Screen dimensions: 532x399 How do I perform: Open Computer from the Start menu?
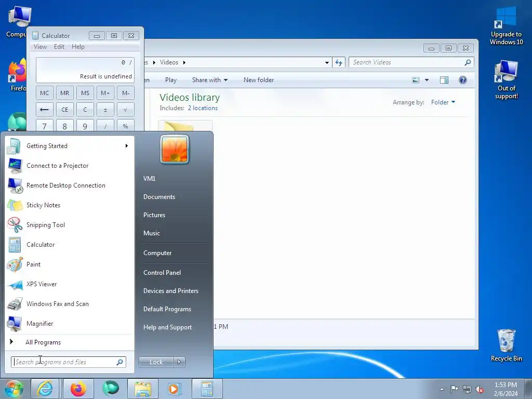pos(157,253)
